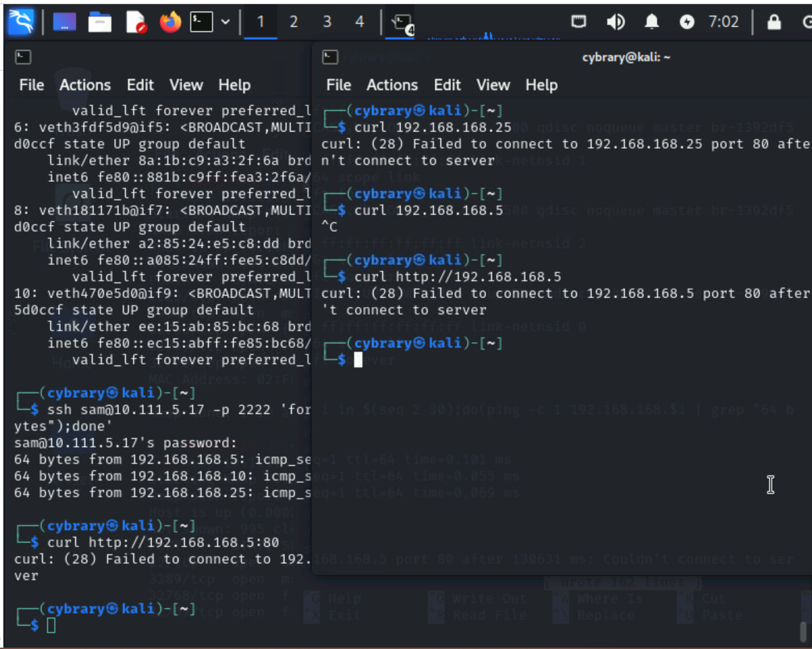
Task: Launch the text editor panel icon
Action: pos(136,22)
